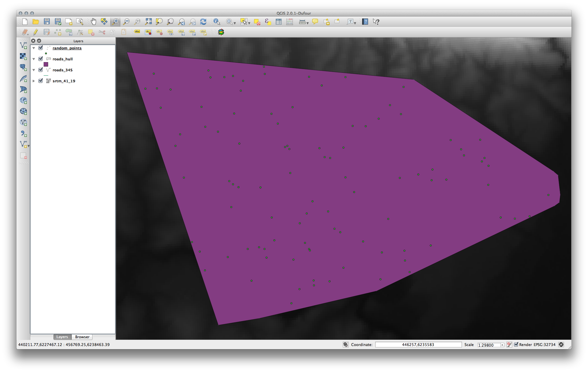Disable the Render checkbox in status bar
The image size is (588, 372).
[516, 345]
